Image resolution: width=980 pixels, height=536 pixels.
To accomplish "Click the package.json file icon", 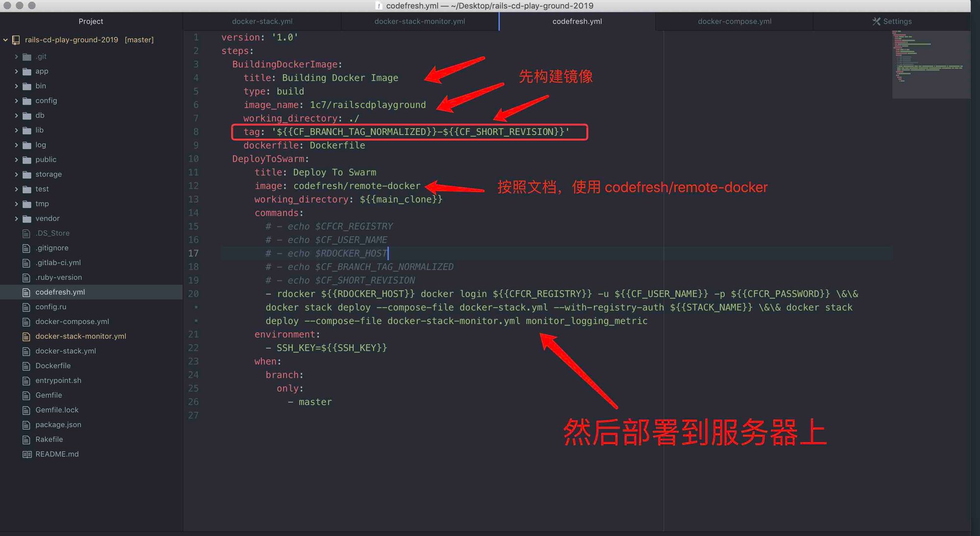I will coord(26,425).
